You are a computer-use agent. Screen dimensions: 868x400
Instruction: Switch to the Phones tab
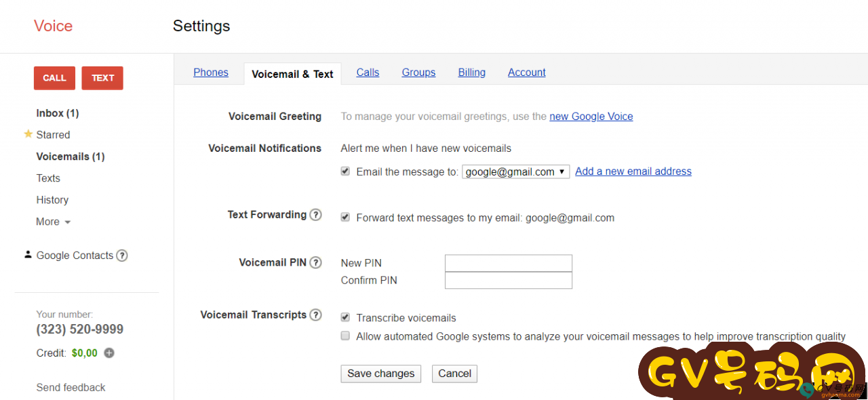[x=211, y=73]
